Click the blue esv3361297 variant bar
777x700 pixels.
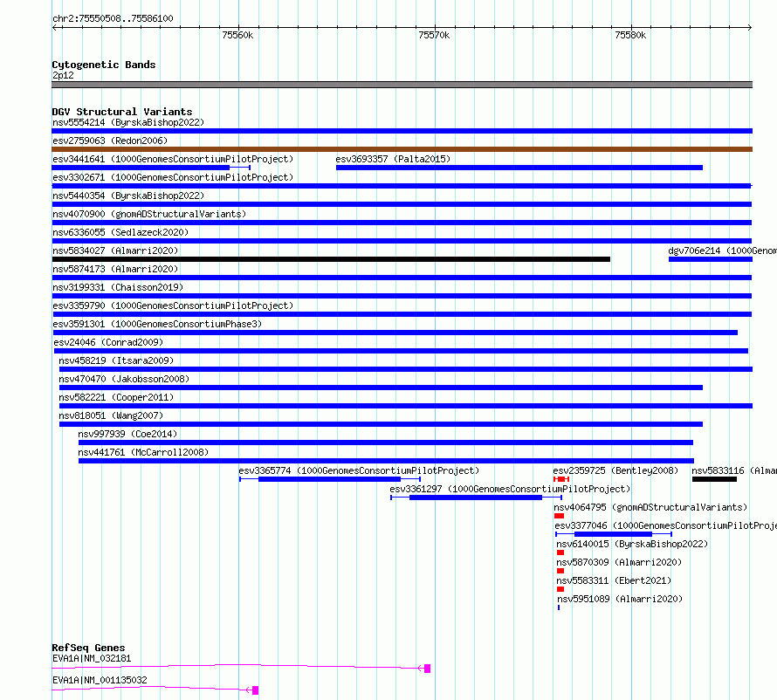click(476, 498)
